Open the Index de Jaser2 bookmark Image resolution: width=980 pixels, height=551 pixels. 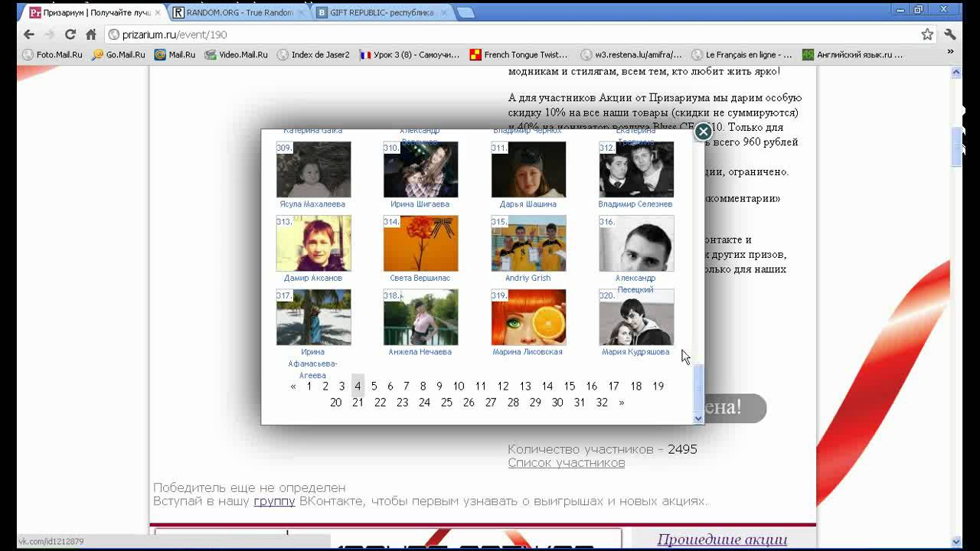pos(313,54)
